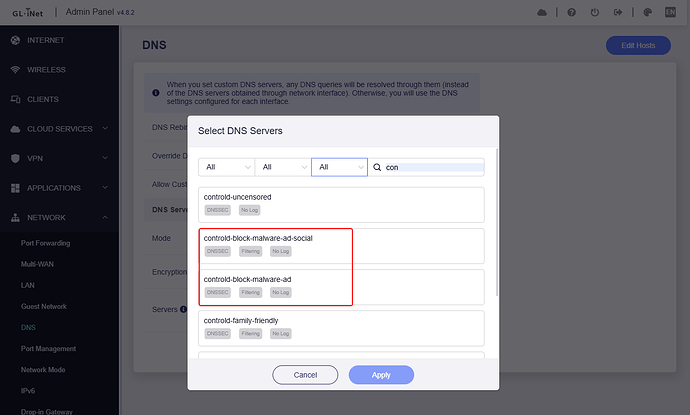
Task: Go to Guest Network menu item
Action: [x=44, y=306]
